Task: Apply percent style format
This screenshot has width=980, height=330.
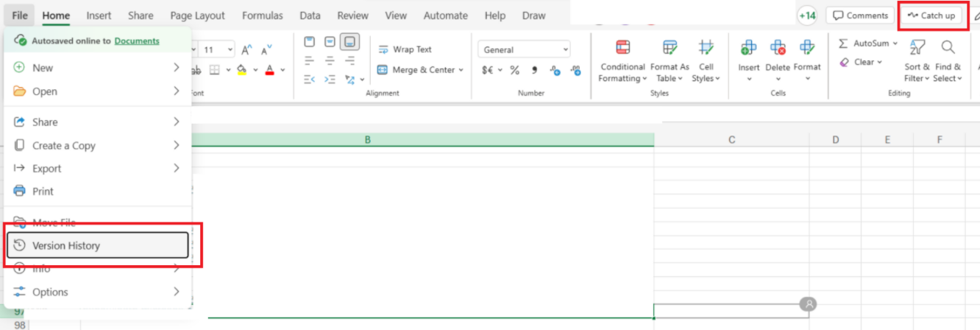Action: click(515, 71)
